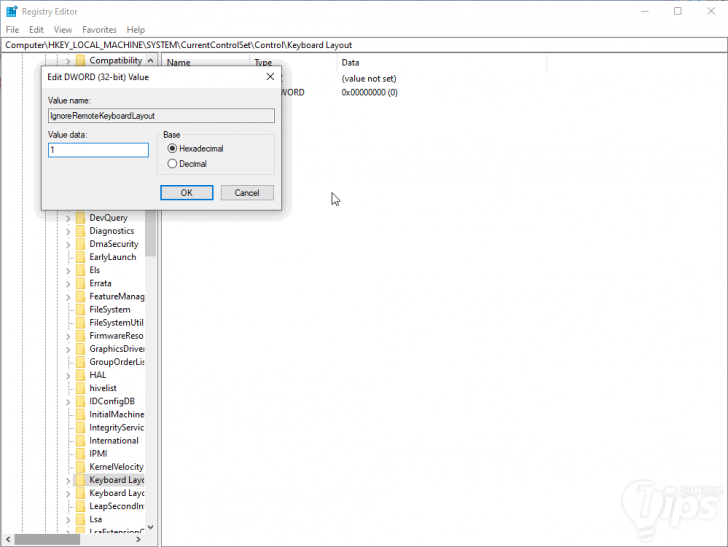Click the KernelVelocity folder icon
Image resolution: width=728 pixels, height=547 pixels.
[80, 467]
